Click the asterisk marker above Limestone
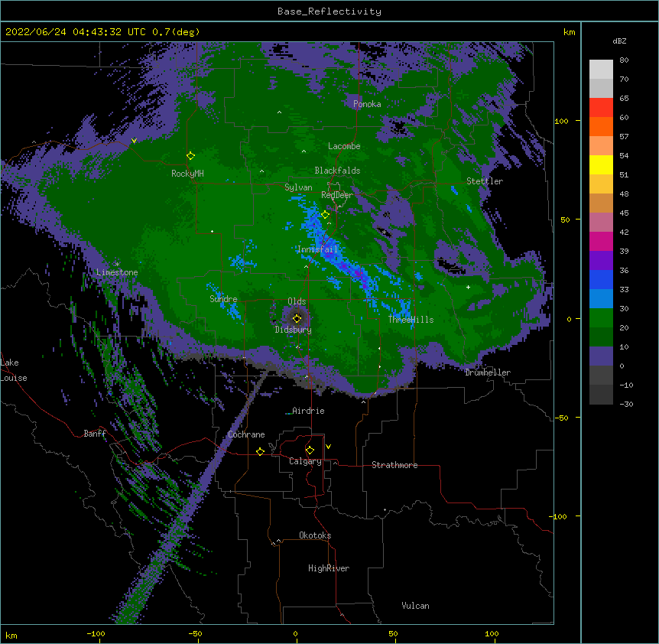This screenshot has width=659, height=644. point(117,265)
